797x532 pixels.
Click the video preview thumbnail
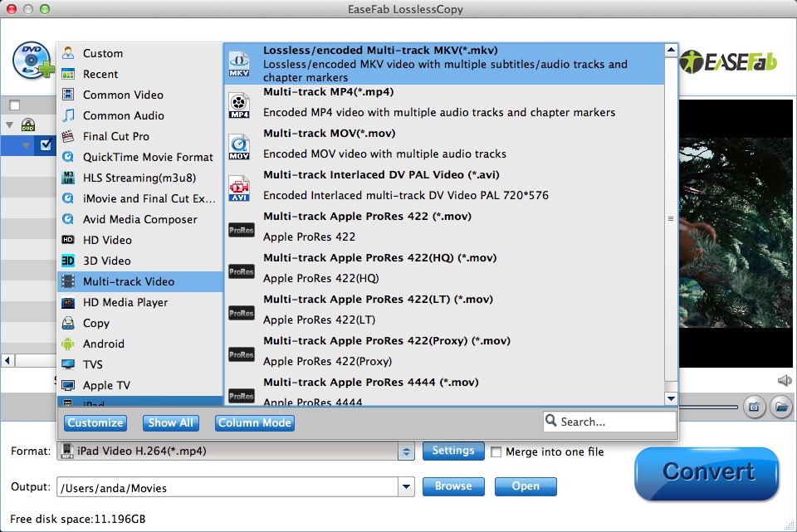(x=736, y=233)
